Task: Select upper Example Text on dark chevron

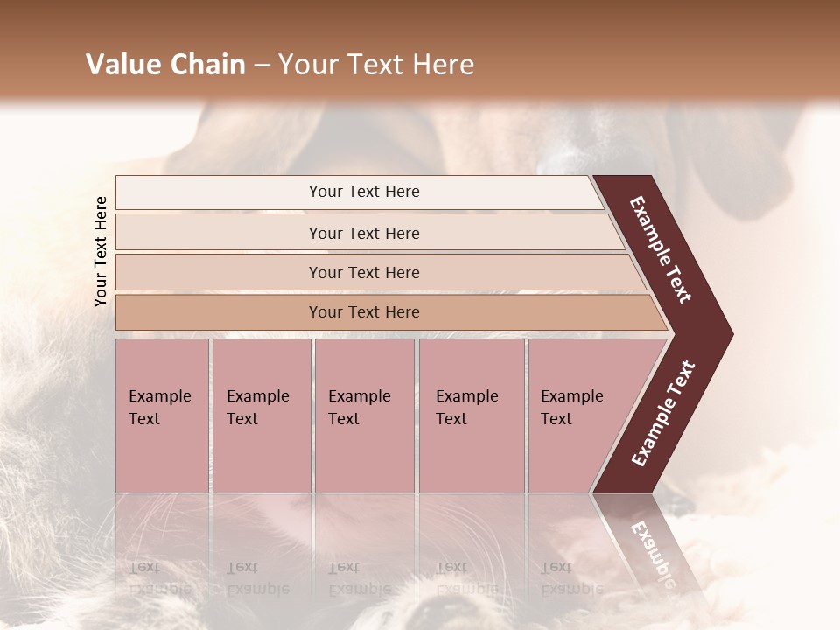Action: [x=660, y=249]
